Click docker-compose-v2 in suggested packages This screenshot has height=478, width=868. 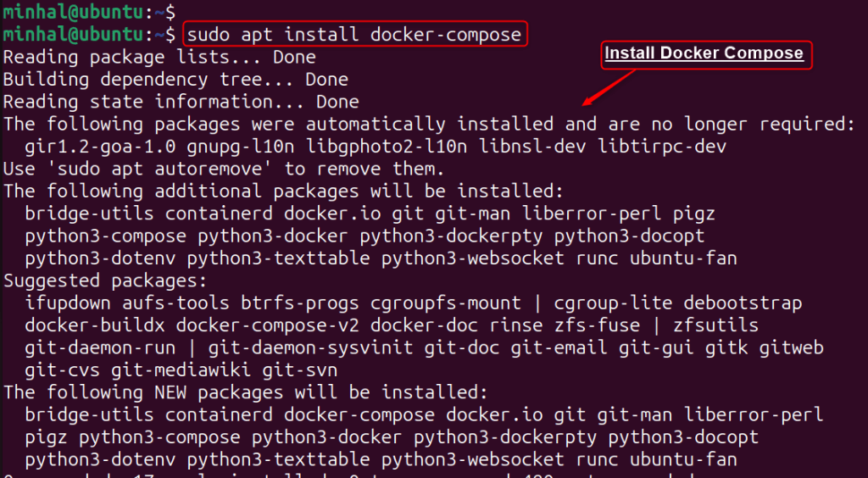(x=267, y=325)
